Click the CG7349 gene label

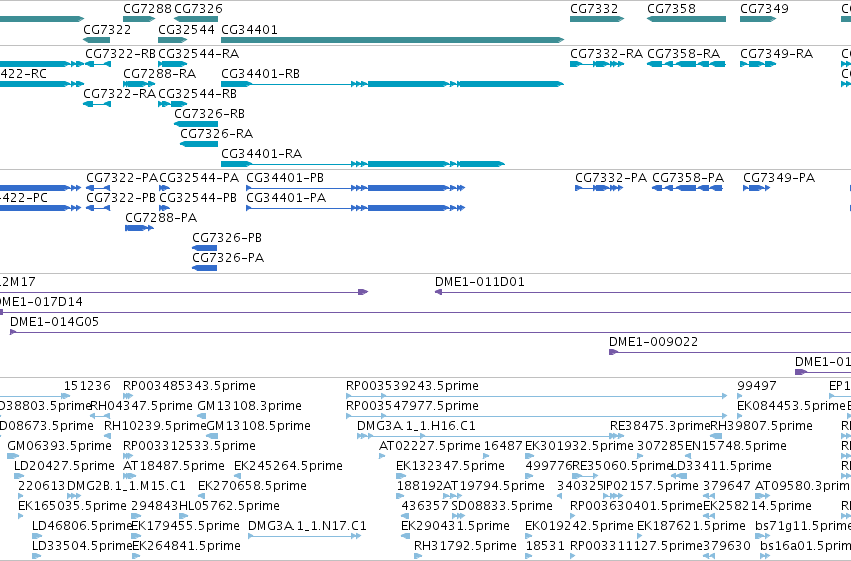(x=764, y=9)
